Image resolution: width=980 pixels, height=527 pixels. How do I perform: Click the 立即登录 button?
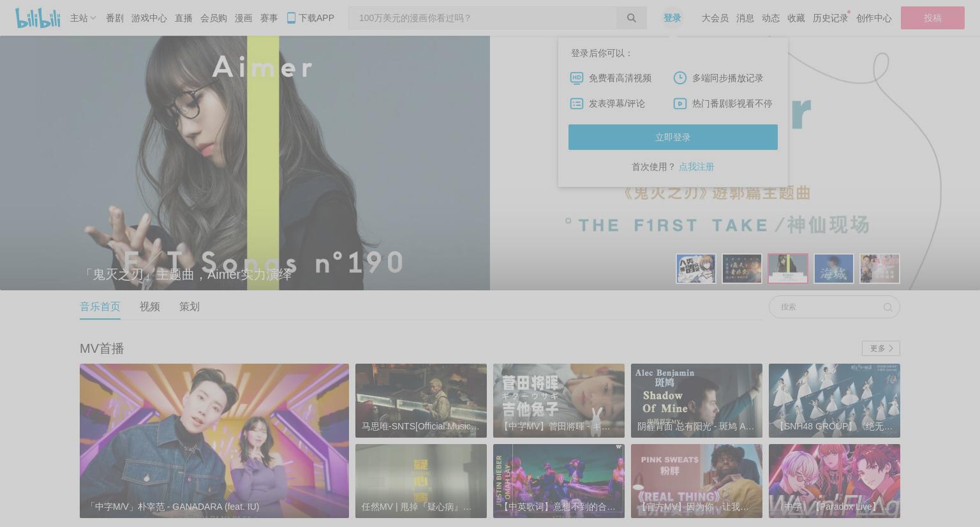[x=673, y=137]
